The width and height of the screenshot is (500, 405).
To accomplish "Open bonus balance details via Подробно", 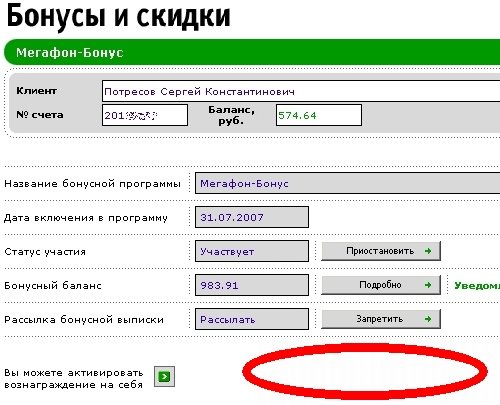I will click(x=381, y=285).
